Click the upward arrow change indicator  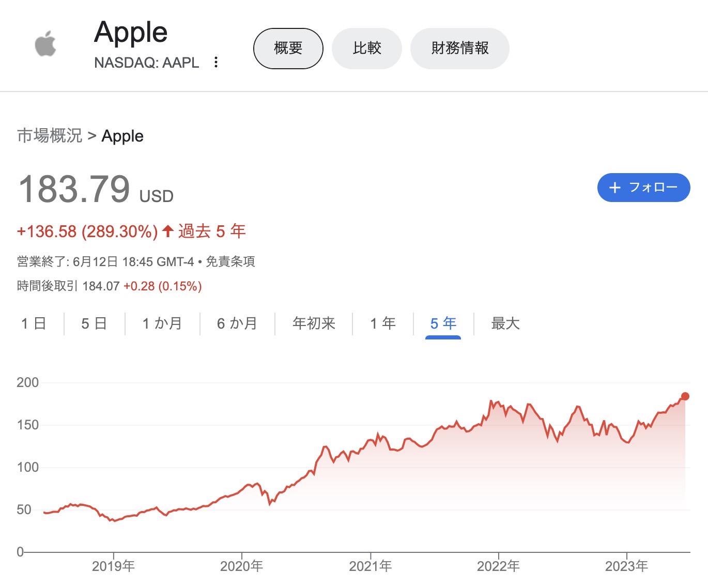(167, 231)
